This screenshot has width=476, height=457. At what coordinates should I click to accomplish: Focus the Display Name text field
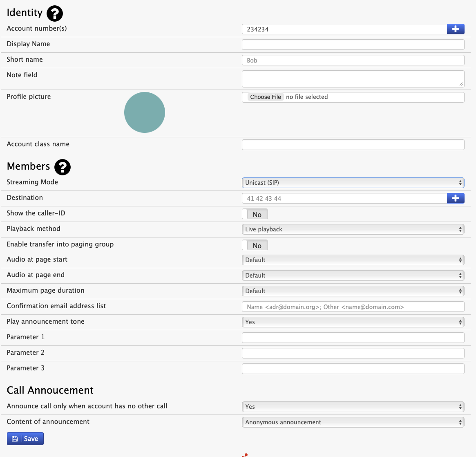pyautogui.click(x=353, y=45)
